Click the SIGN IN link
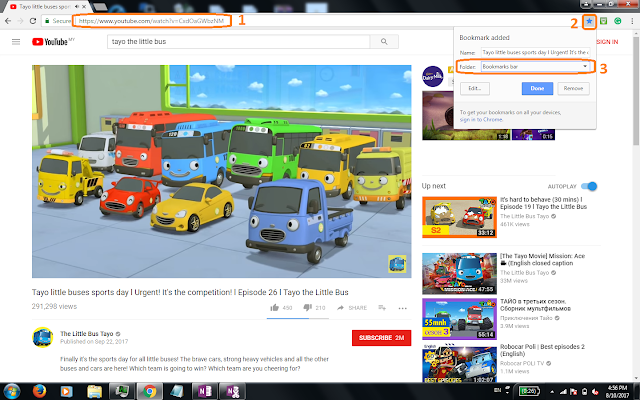Viewport: 640px width, 400px height. 607,42
